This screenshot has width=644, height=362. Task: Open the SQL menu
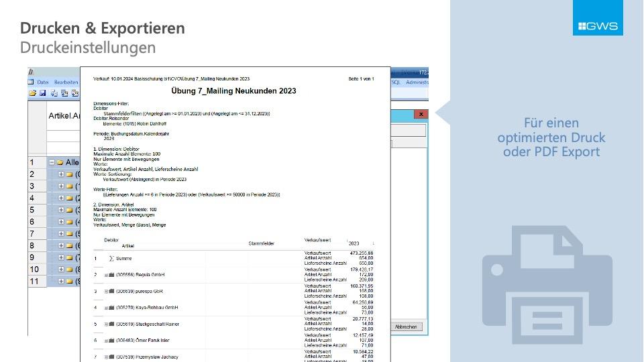396,82
